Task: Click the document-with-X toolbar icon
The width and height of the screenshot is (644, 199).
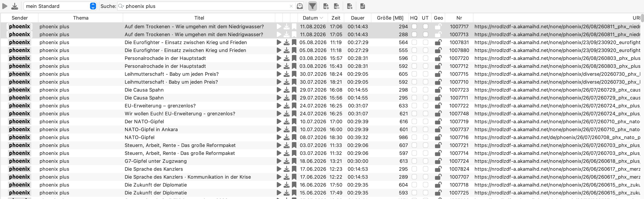Action: tap(350, 6)
